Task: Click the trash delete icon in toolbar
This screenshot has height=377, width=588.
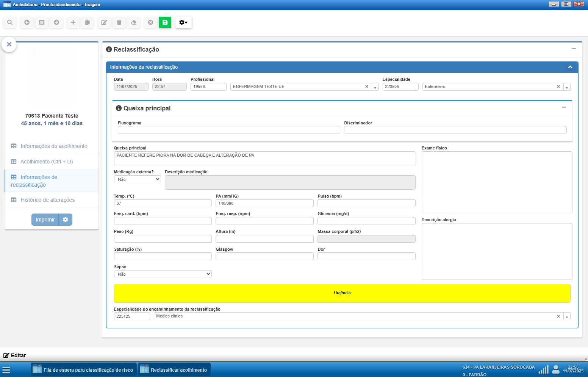Action: [x=119, y=22]
